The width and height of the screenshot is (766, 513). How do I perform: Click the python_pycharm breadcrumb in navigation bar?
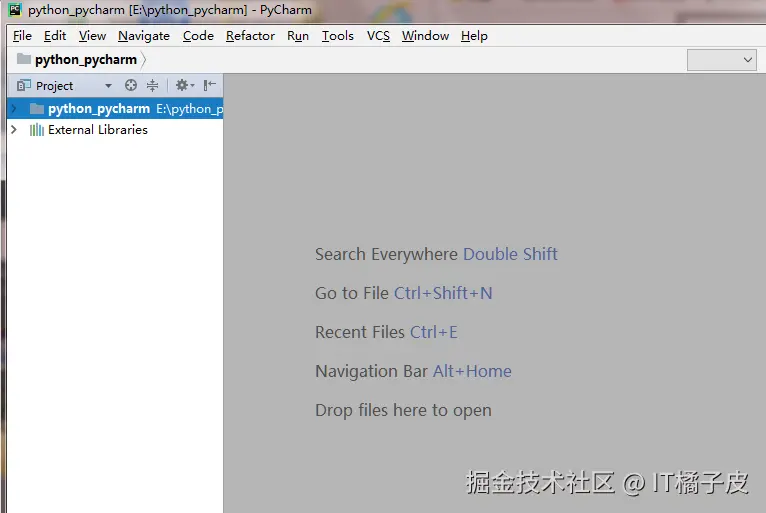coord(86,60)
